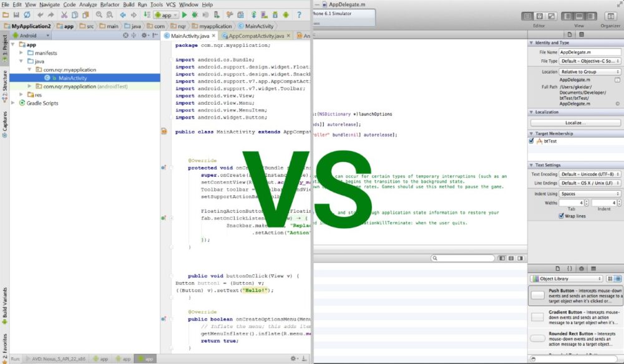This screenshot has width=624, height=364.
Task: Toggle btTest target membership checkbox
Action: pyautogui.click(x=532, y=141)
